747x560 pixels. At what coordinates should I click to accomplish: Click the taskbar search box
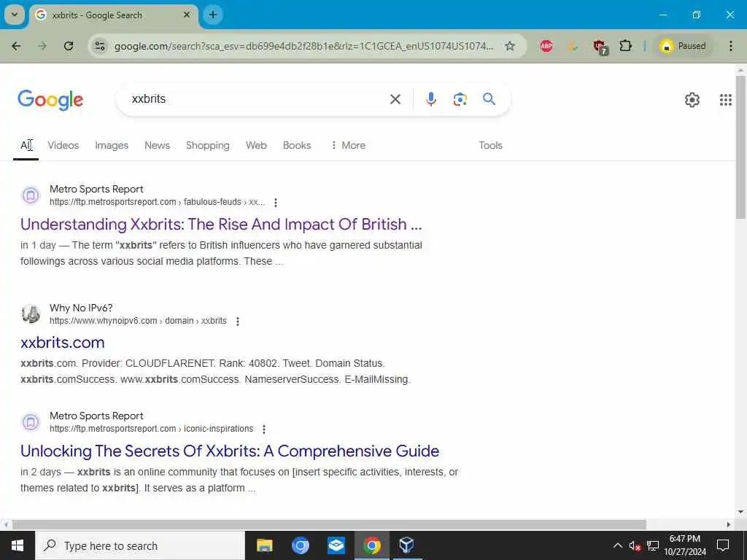tap(139, 545)
